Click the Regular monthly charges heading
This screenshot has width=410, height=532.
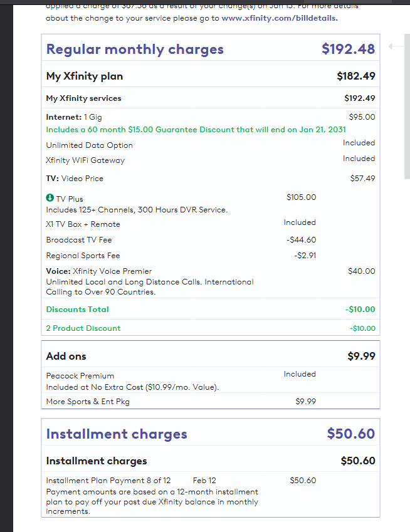[135, 49]
